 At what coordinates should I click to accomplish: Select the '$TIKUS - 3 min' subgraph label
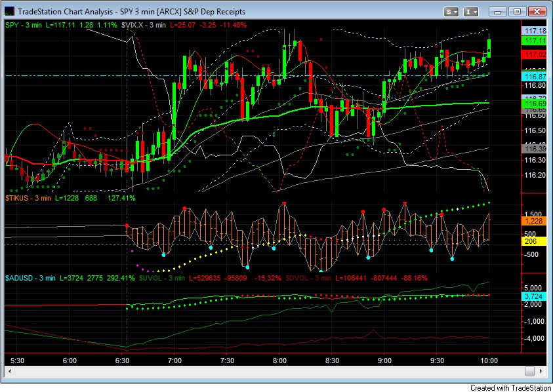pos(28,198)
